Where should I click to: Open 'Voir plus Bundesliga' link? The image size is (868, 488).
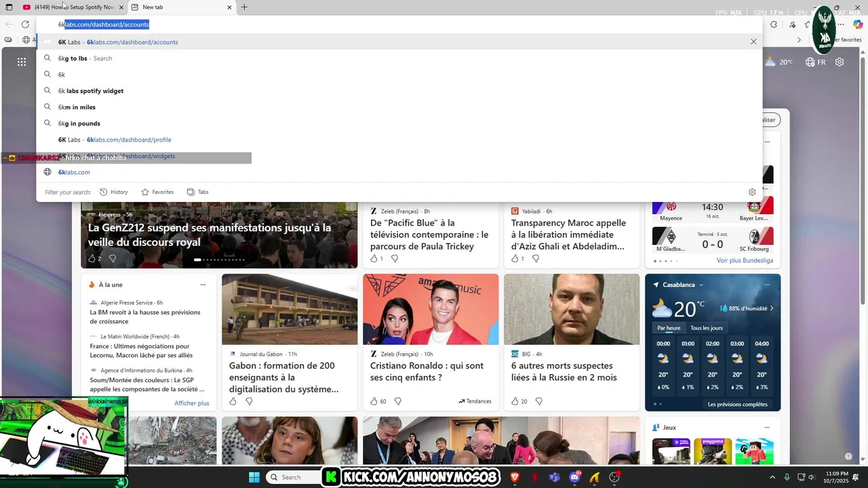point(745,260)
